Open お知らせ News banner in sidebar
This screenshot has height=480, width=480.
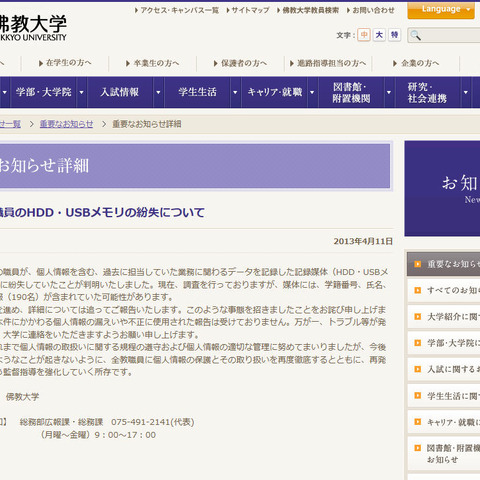point(442,189)
